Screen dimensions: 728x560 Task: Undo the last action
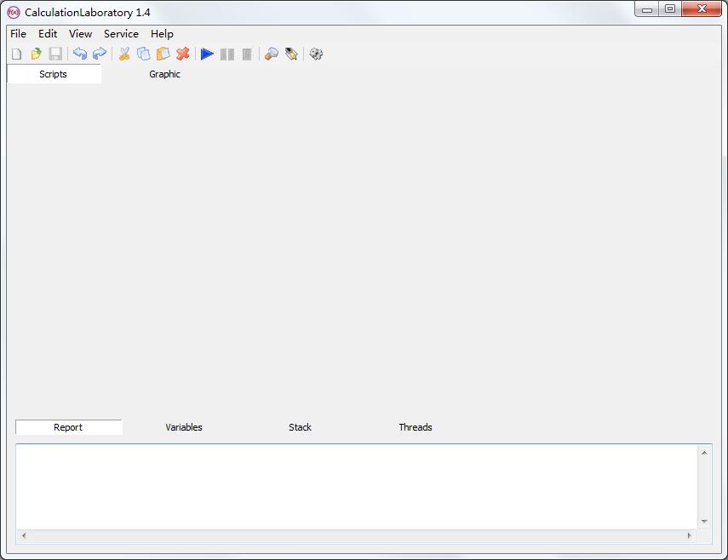click(x=80, y=54)
